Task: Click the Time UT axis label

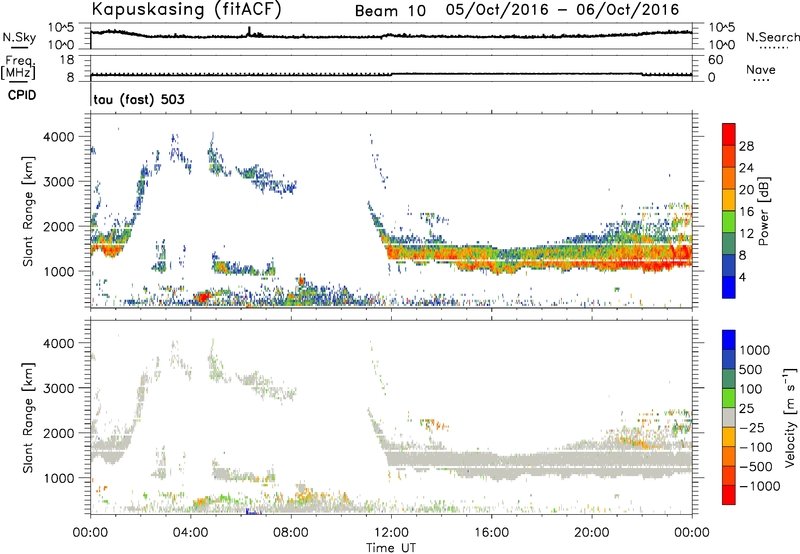Action: pos(391,548)
